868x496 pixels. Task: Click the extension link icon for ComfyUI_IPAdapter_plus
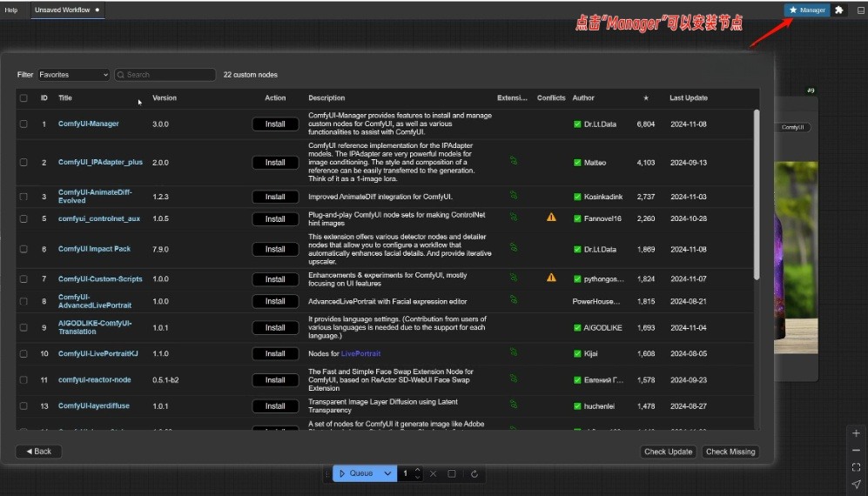coord(514,161)
